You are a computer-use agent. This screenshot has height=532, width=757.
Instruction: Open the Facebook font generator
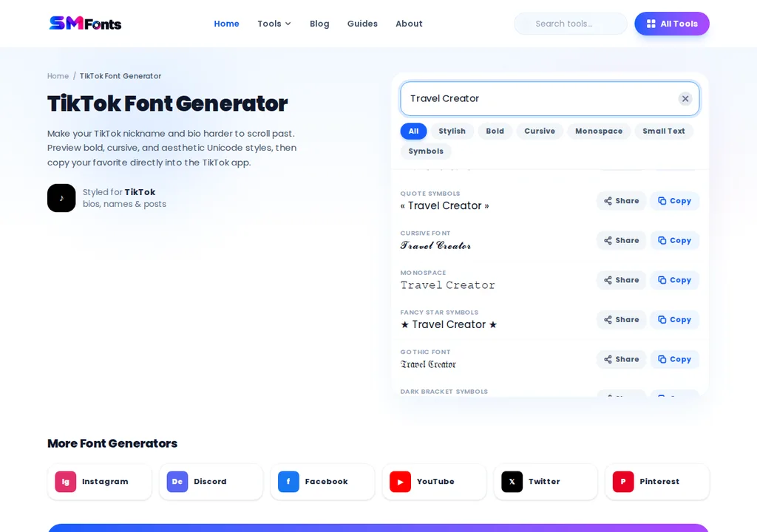pos(322,482)
